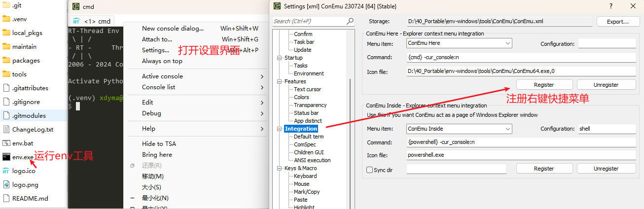Click Unregister button for ConEmu Inside
Image resolution: width=644 pixels, height=209 pixels.
(606, 169)
